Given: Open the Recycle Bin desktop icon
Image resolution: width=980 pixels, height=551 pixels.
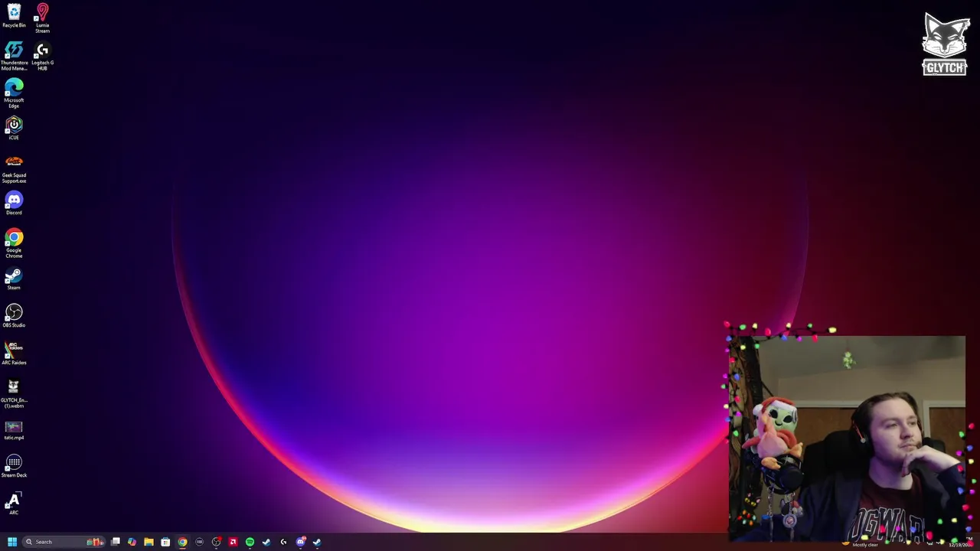Looking at the screenshot, I should tap(14, 15).
